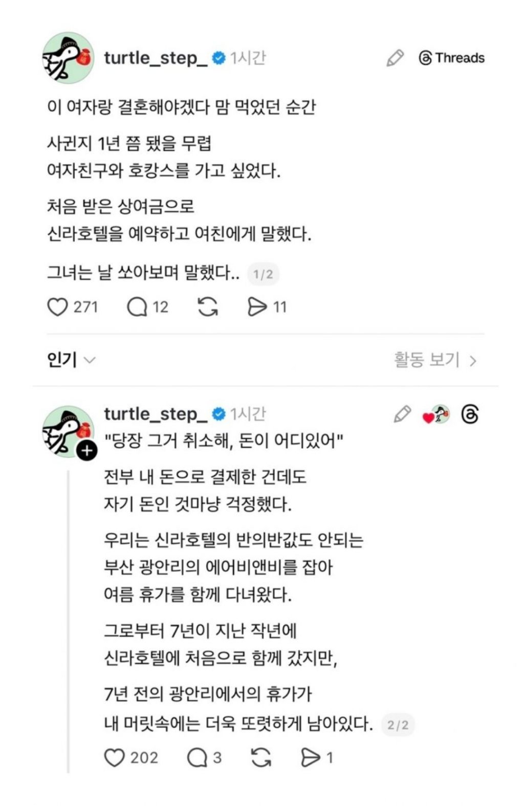Open turtle_step_ profile from second post
The width and height of the screenshot is (524, 812).
[x=156, y=413]
